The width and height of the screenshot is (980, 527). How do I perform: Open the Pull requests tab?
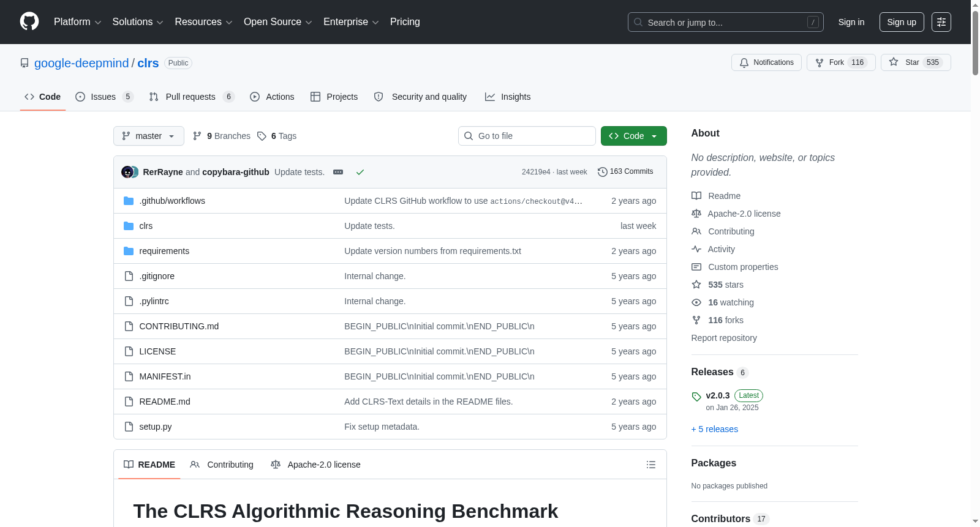tap(192, 97)
